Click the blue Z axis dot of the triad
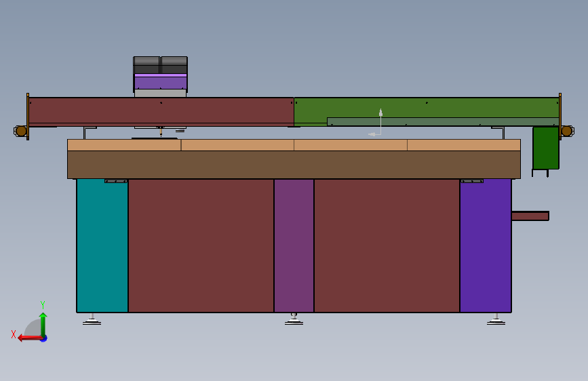Screen dimensions: 588x381 [x=44, y=338]
